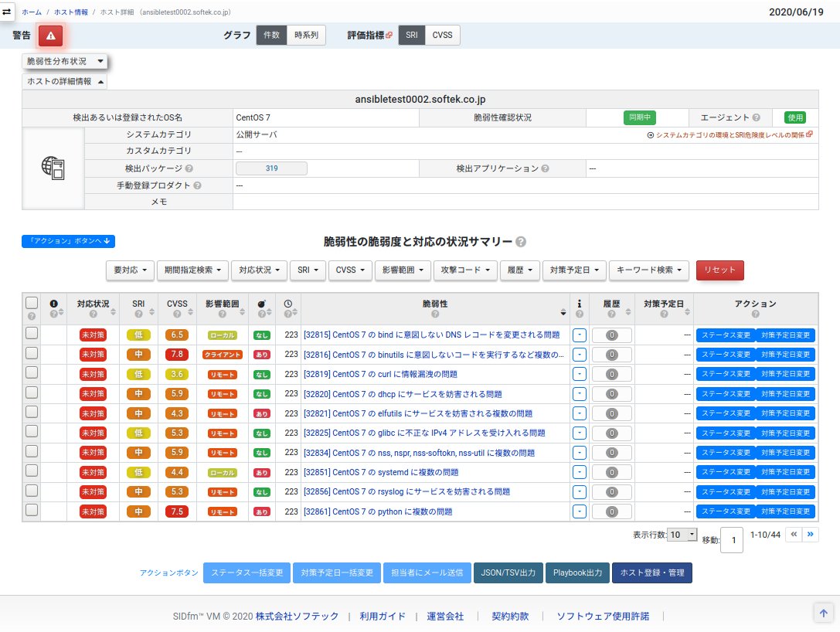Open info button for vulnerability 32816

coord(579,355)
